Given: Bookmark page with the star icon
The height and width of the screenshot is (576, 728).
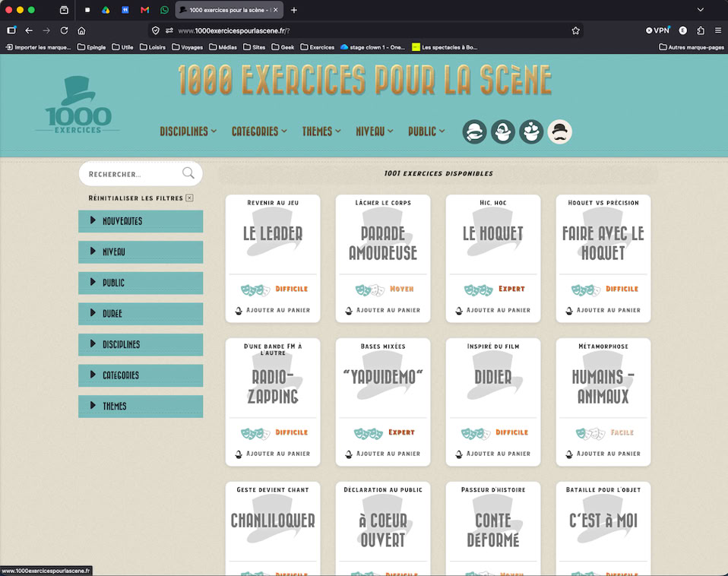Looking at the screenshot, I should [576, 30].
